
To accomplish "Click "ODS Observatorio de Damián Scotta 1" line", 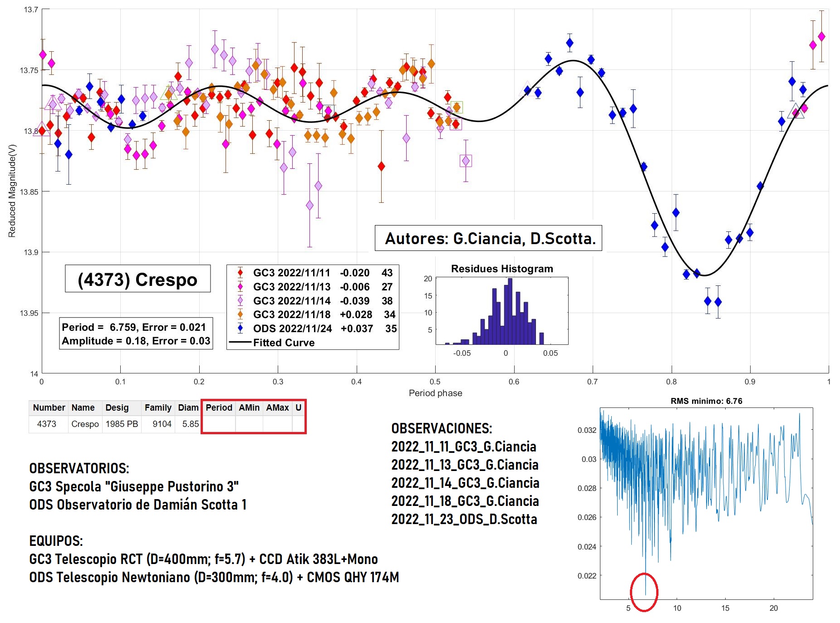I will click(x=138, y=505).
